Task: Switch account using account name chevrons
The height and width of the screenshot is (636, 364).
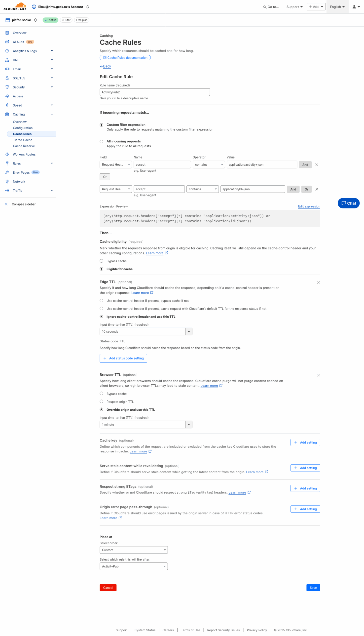Action: [87, 7]
